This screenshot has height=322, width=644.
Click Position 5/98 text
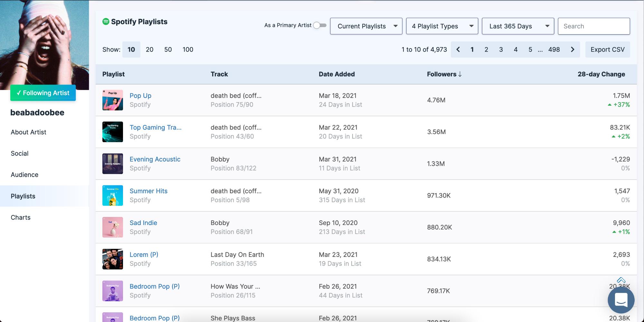[230, 200]
